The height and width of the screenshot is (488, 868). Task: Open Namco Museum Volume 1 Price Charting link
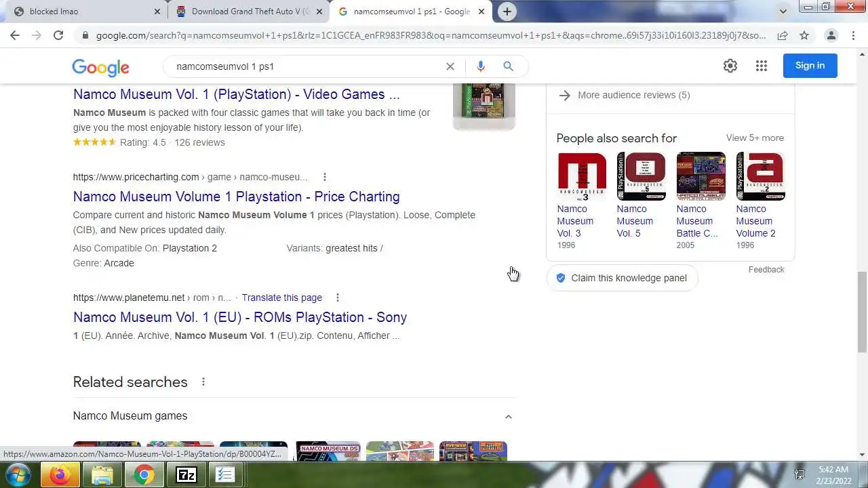click(x=236, y=197)
